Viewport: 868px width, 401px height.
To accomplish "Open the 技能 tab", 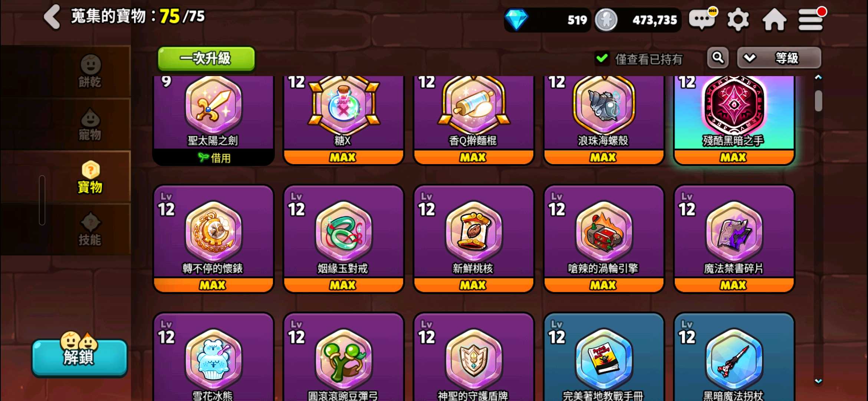I will coord(90,229).
